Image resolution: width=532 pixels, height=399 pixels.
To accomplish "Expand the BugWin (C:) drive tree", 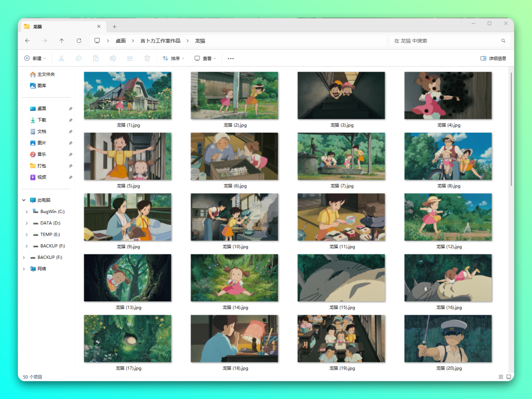I will 27,212.
